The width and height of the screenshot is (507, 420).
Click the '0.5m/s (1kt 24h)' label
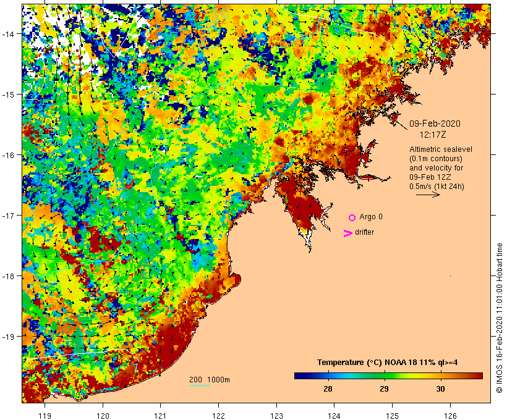(437, 187)
